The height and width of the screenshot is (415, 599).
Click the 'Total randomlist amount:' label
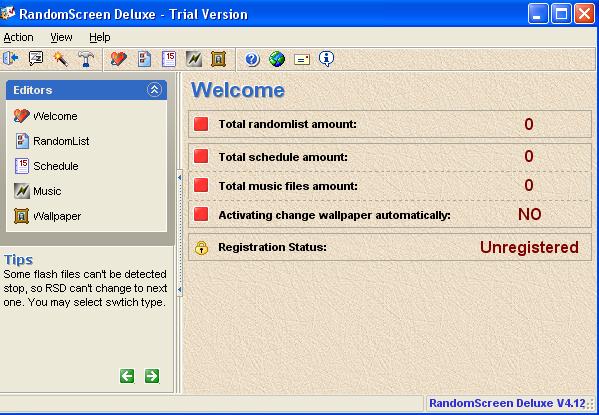pyautogui.click(x=287, y=124)
